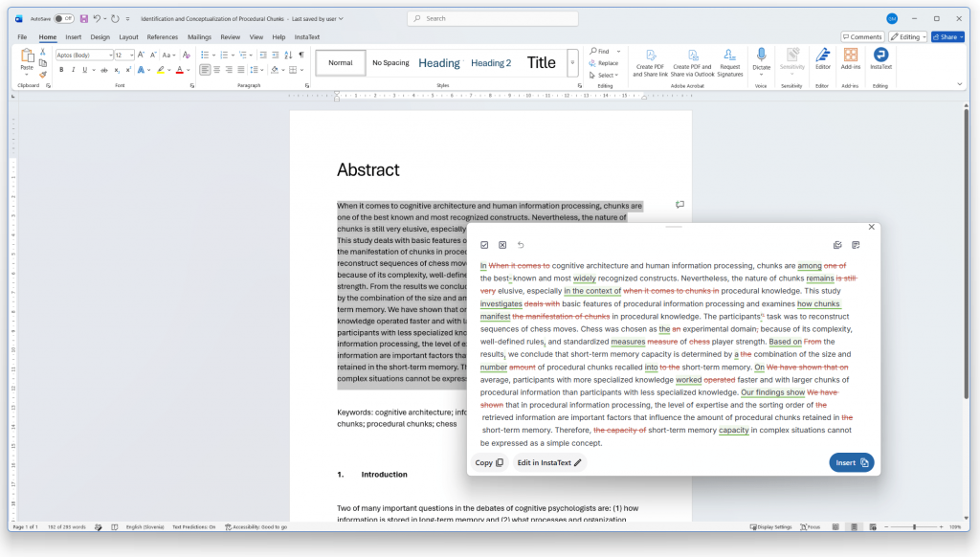The image size is (980, 557).
Task: Expand bullets list dropdown
Action: (213, 55)
